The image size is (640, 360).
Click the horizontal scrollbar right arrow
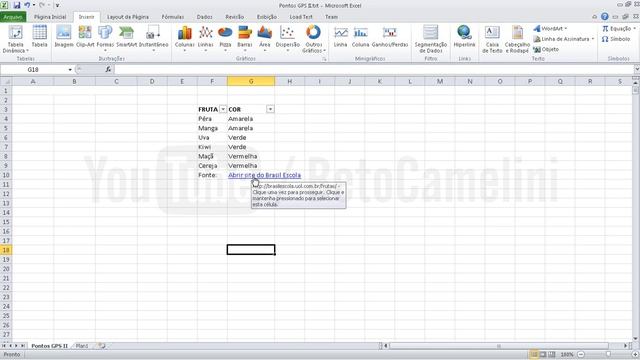point(626,346)
